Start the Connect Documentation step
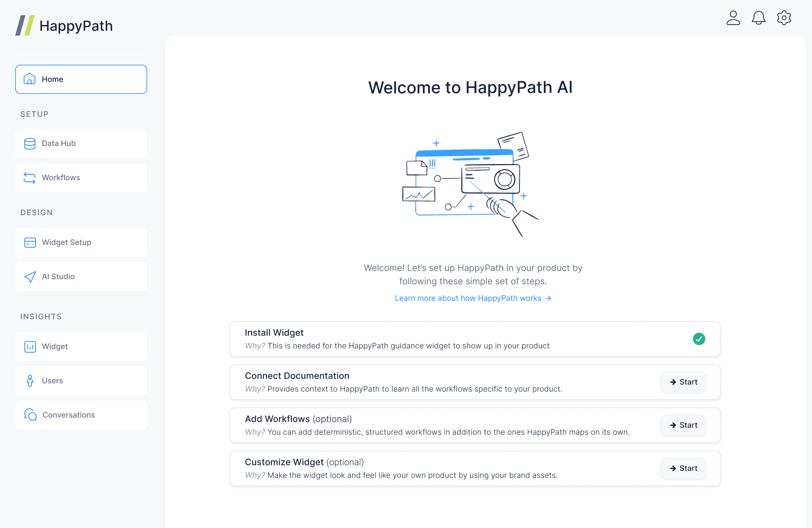 683,382
